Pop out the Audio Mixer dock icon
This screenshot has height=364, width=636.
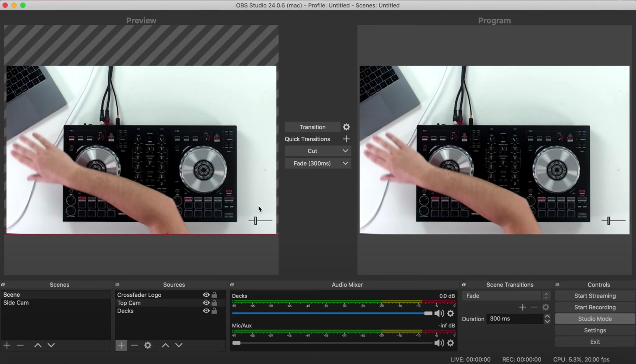[x=232, y=285]
